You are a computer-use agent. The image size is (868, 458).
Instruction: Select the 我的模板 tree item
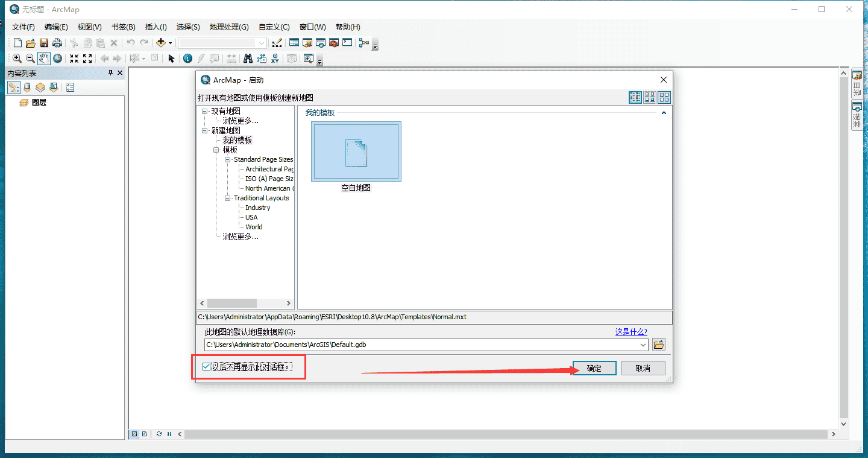pos(237,140)
